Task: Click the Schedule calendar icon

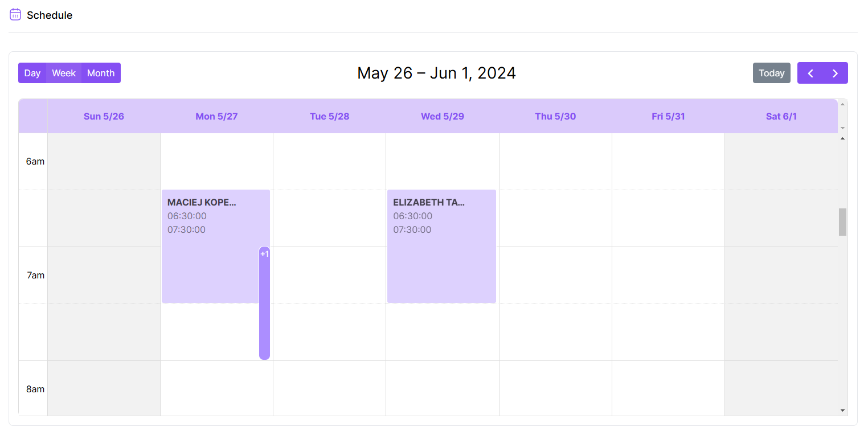Action: [15, 14]
